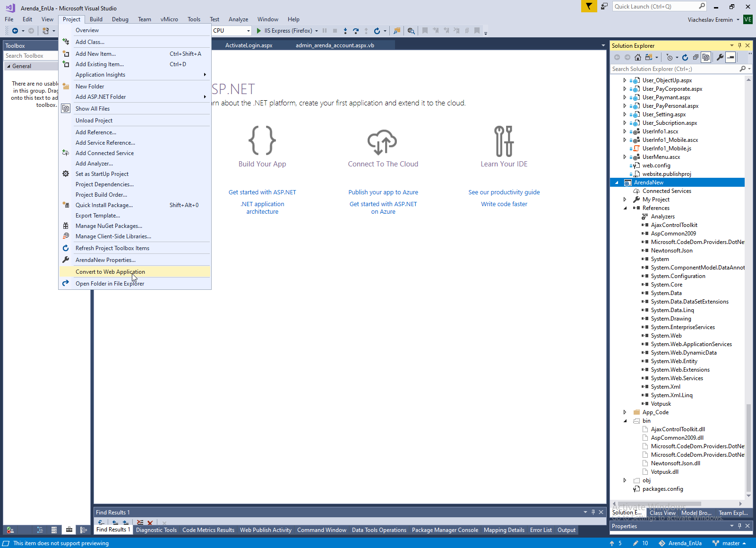Screen dimensions: 756x548
Task: Click Learn Your IDE tools icon
Action: click(x=504, y=141)
